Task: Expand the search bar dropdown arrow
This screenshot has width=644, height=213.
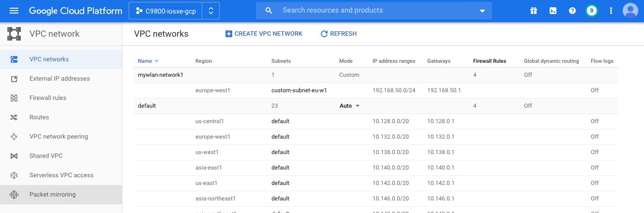Action: coord(482,11)
